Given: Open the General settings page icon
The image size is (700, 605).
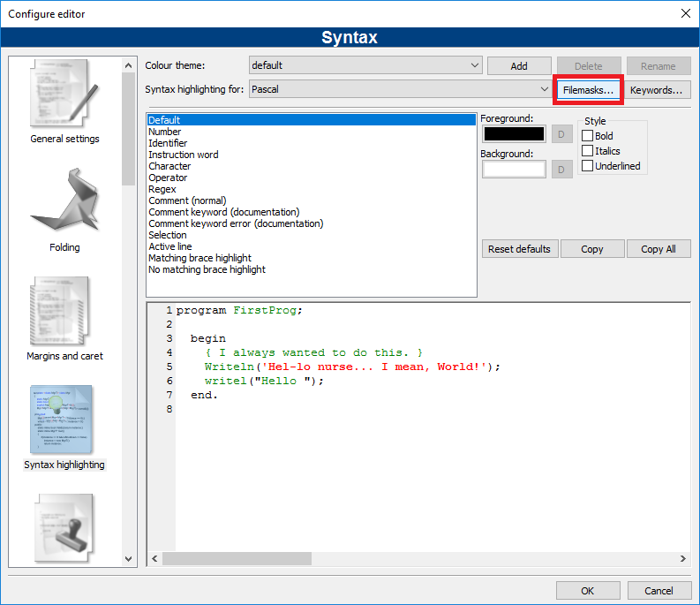Looking at the screenshot, I should [64, 94].
